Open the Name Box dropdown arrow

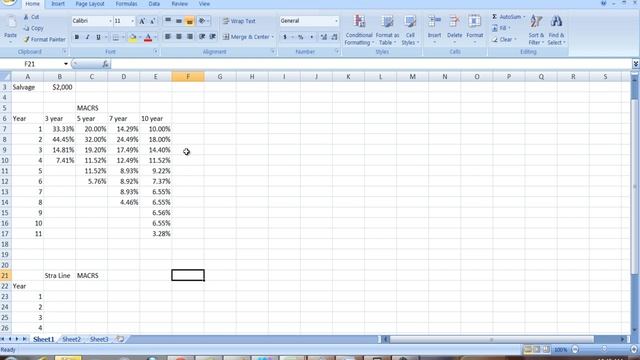(x=66, y=64)
